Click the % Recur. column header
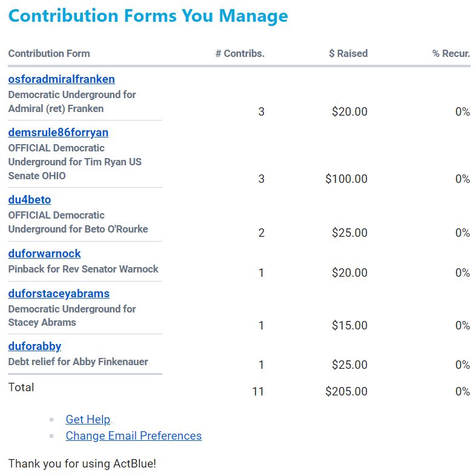 coord(451,53)
